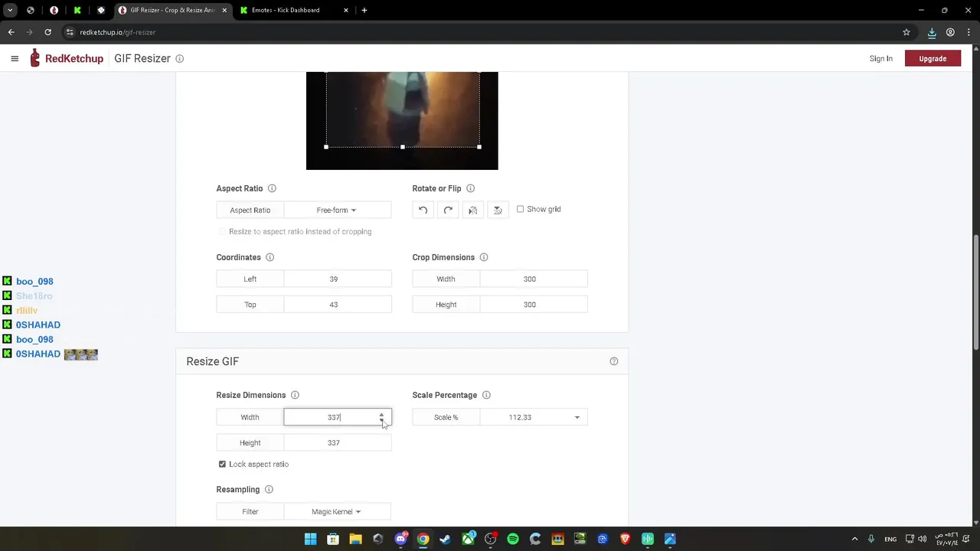Open File Explorer from the taskbar
The height and width of the screenshot is (551, 980).
tap(355, 539)
